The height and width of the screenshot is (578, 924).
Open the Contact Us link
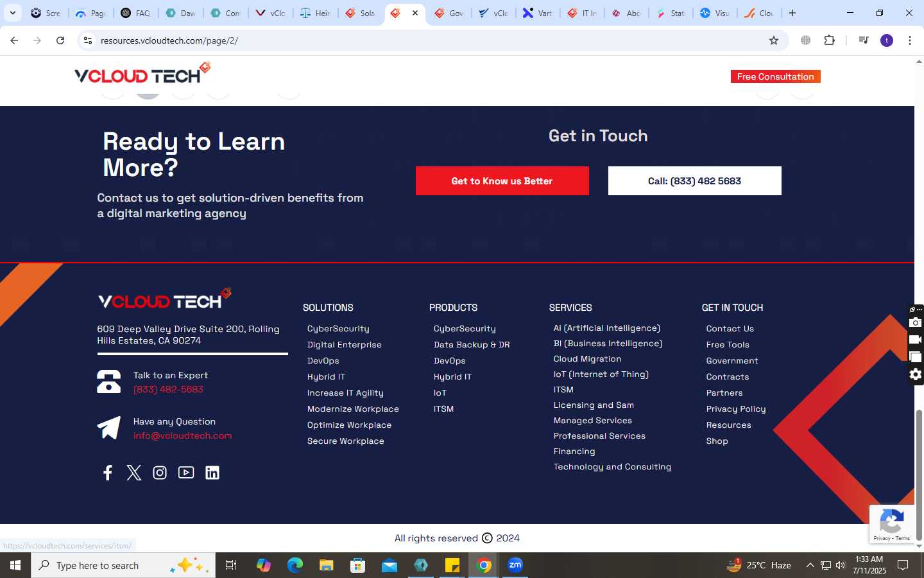point(730,329)
